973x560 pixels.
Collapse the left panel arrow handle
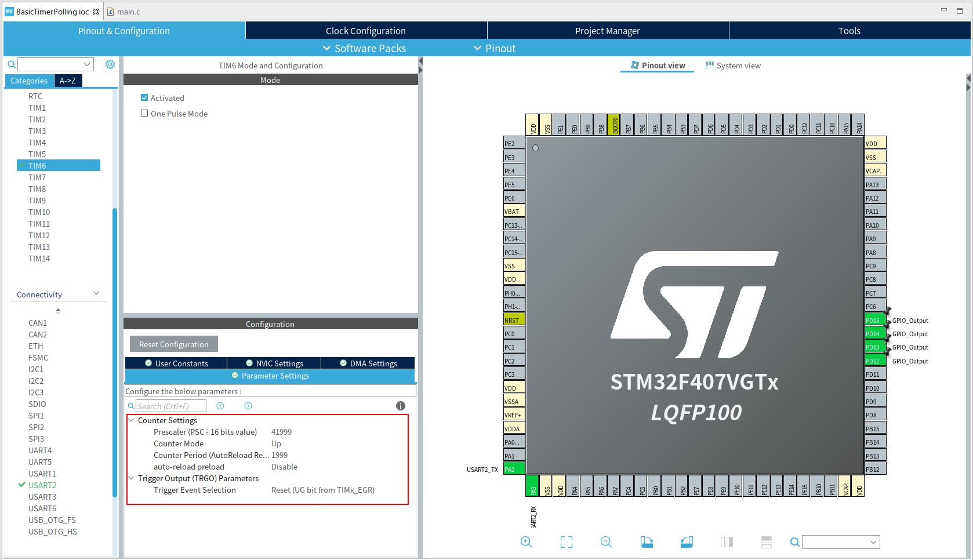coord(420,61)
